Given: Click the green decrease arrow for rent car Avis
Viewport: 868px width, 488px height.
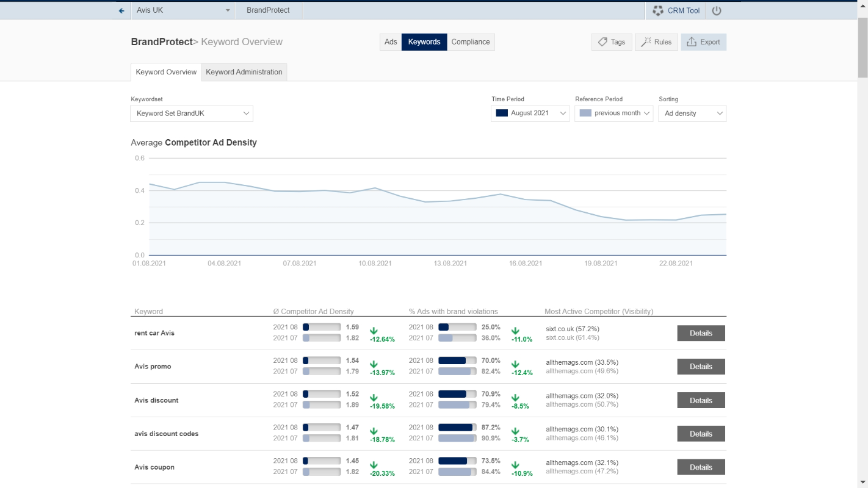Looking at the screenshot, I should pyautogui.click(x=373, y=331).
